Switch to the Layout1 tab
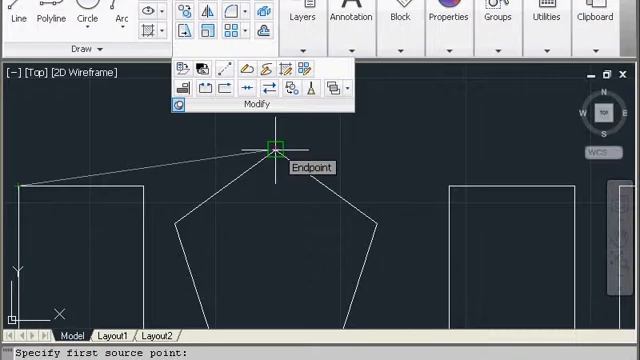The height and width of the screenshot is (360, 640). pyautogui.click(x=112, y=336)
